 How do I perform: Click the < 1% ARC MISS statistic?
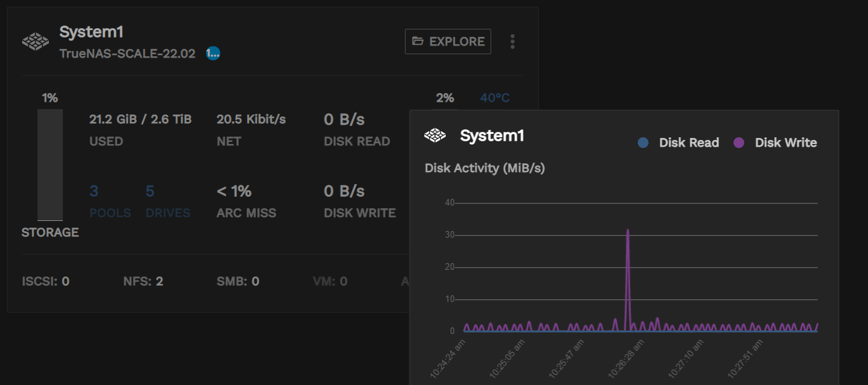pos(234,191)
